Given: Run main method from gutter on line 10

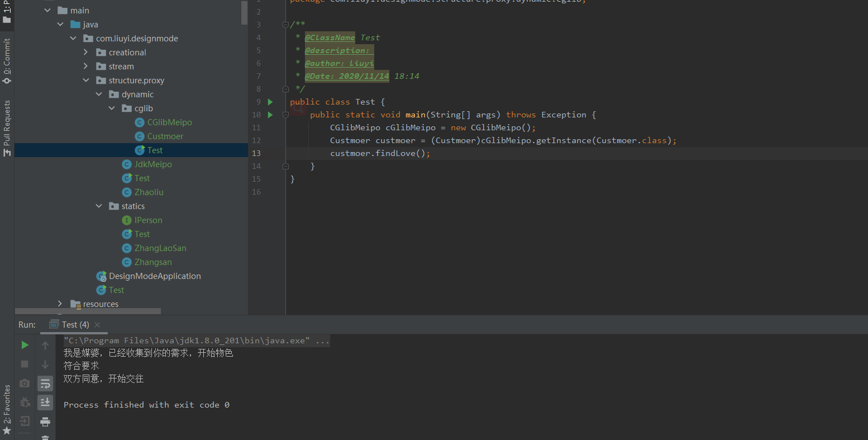Looking at the screenshot, I should pos(270,115).
